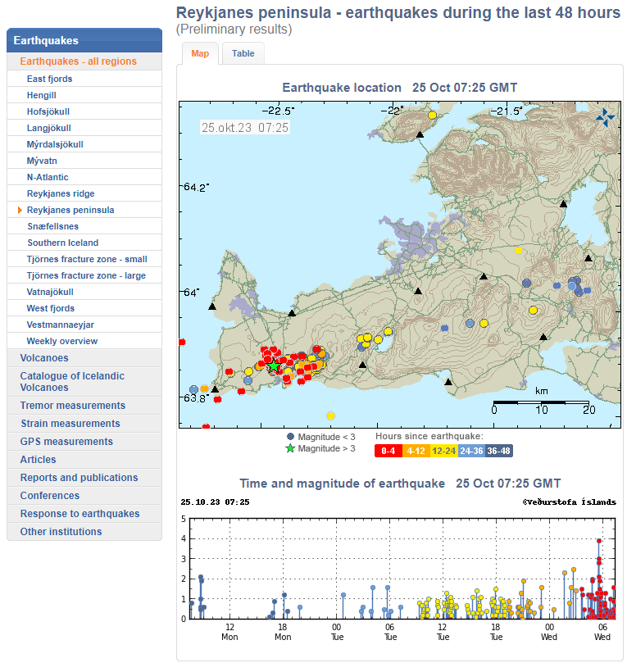627x672 pixels.
Task: Click the dark blue 36-48 hours swatch
Action: [x=499, y=451]
